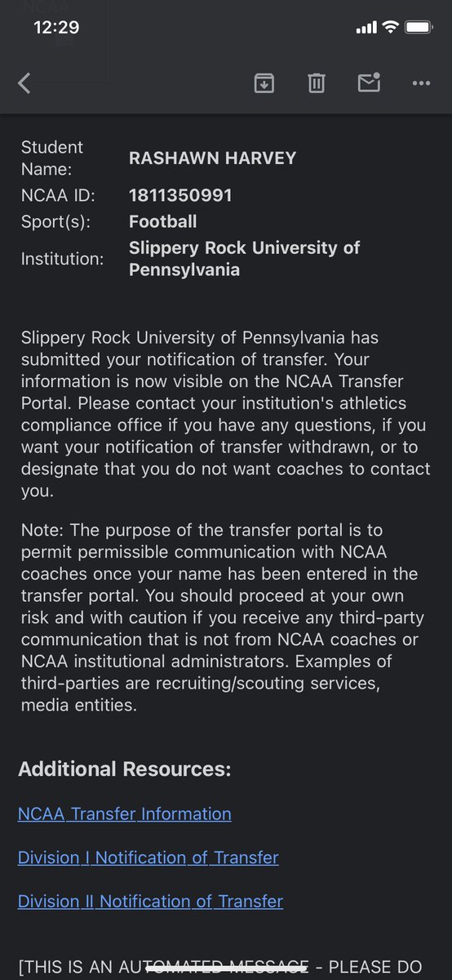Screen dimensions: 452x980
Task: Tap the automated message footer text
Action: [x=221, y=968]
